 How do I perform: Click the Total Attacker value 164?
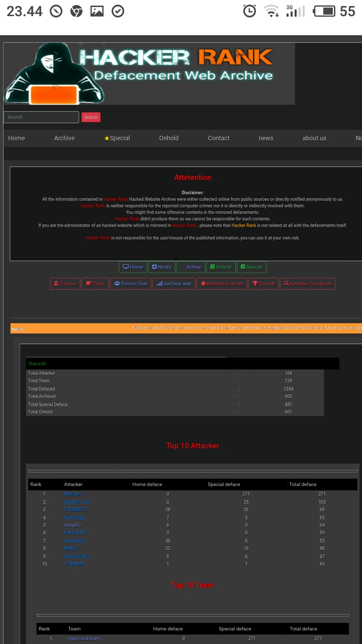[289, 373]
